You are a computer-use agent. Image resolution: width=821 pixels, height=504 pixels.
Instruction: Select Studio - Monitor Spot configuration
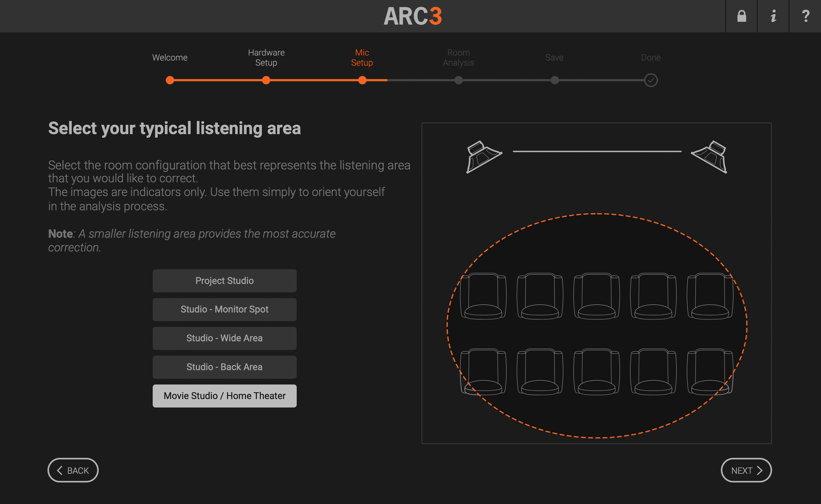point(224,309)
